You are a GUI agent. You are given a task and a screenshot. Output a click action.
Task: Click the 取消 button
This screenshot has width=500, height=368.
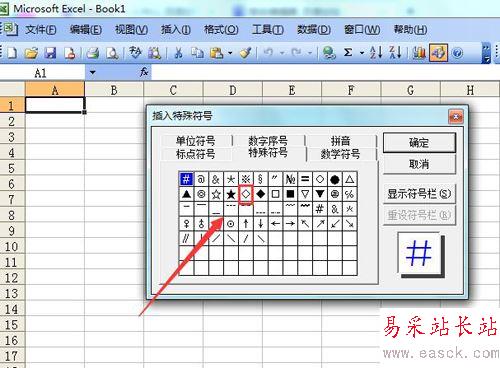pos(419,164)
